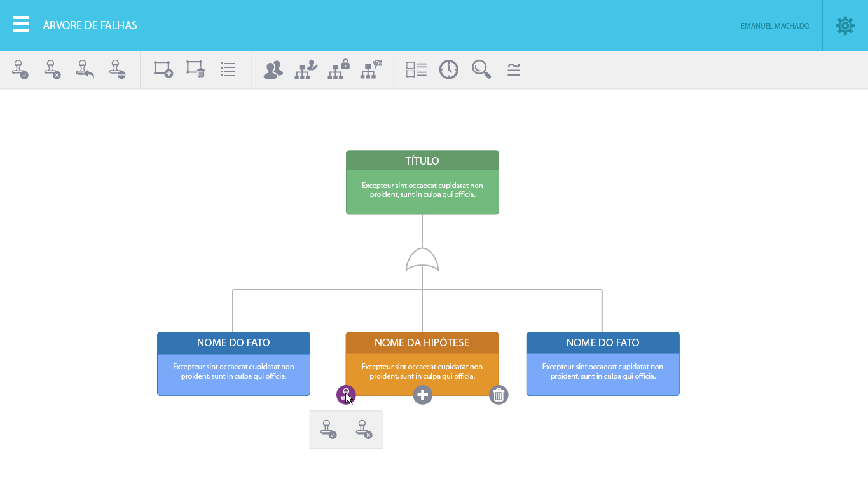Click the magnifying glass search icon
The width and height of the screenshot is (868, 488).
[x=481, y=69]
